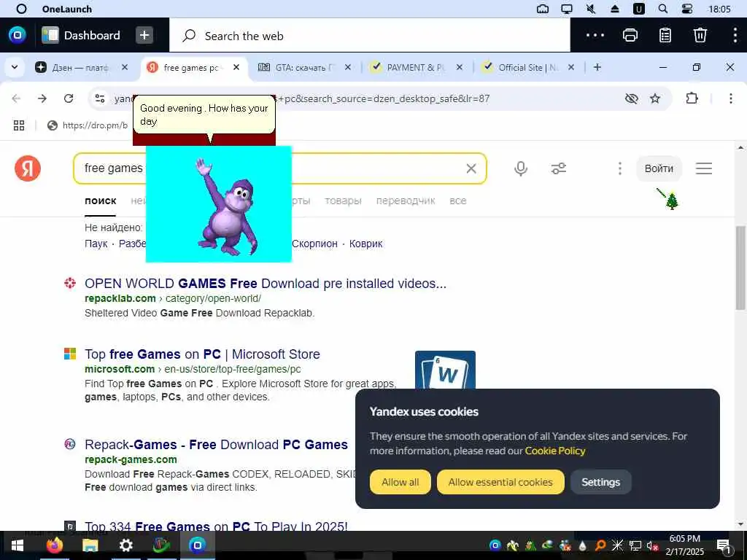The width and height of the screenshot is (747, 560).
Task: Unmute sound via top bar speaker icon
Action: click(x=591, y=9)
